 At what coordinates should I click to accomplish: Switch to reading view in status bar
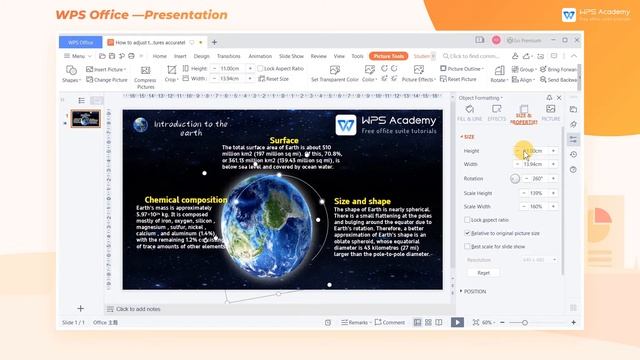pos(439,322)
